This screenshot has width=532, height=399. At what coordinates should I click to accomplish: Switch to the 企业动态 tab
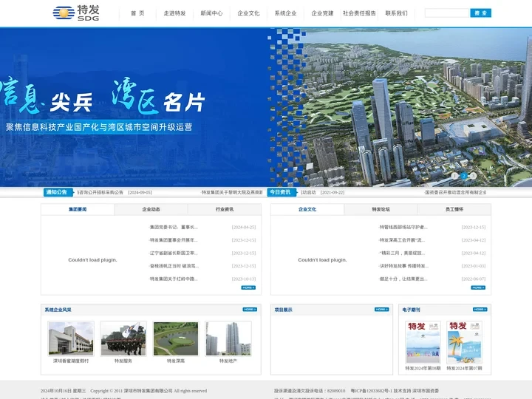[151, 209]
